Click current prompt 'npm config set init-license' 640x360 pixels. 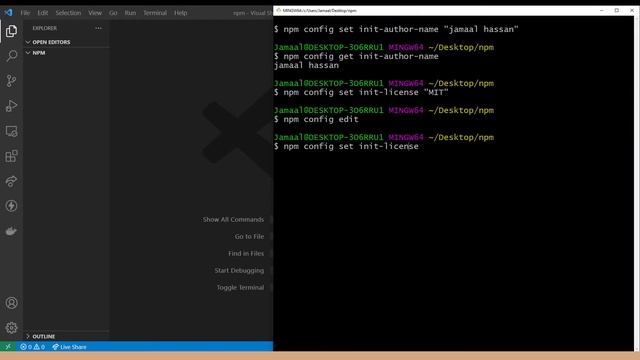pos(347,146)
